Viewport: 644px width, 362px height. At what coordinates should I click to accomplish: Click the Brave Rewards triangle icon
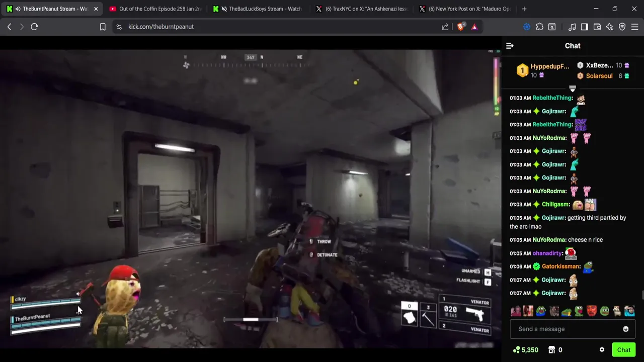click(x=474, y=27)
